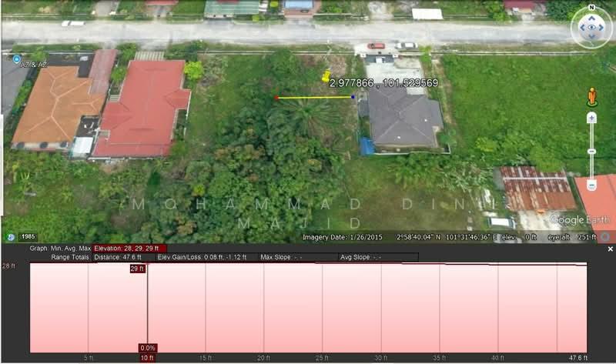Open historical imagery clock icon
Image resolution: width=616 pixels, height=364 pixels.
(x=11, y=237)
